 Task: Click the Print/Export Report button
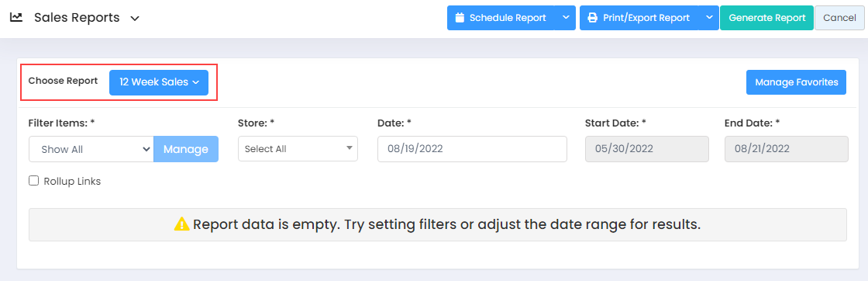pos(639,18)
